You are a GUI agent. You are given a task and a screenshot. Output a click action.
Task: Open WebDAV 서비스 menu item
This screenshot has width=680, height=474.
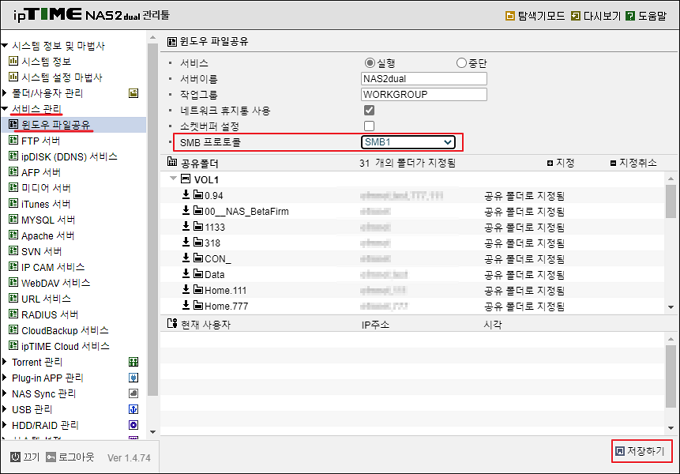[x=56, y=283]
